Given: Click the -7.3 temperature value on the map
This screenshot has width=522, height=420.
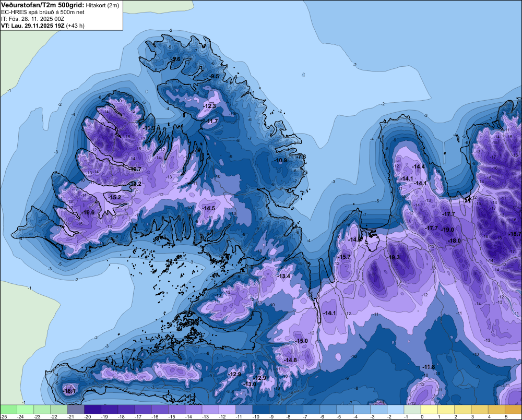Looking at the screenshot, I should tap(301, 157).
